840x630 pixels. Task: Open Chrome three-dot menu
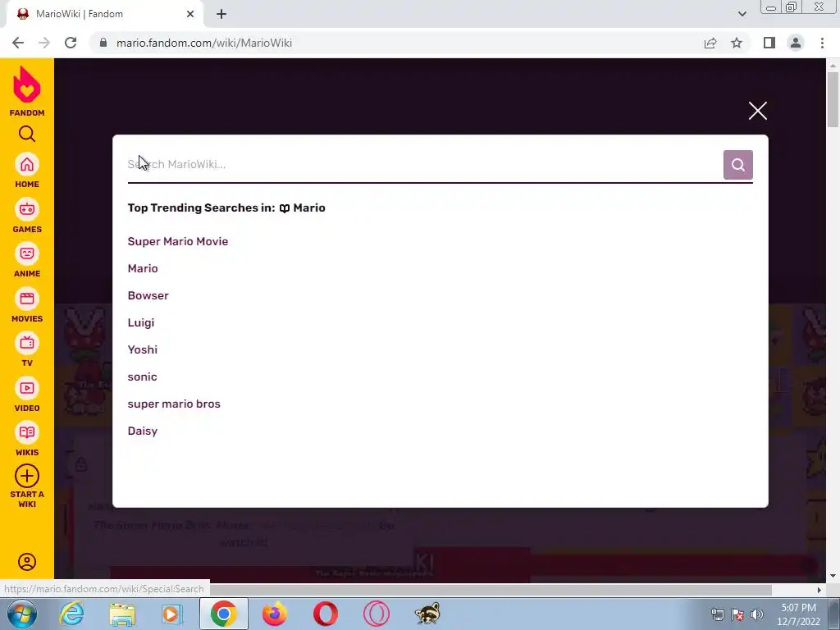click(x=822, y=43)
